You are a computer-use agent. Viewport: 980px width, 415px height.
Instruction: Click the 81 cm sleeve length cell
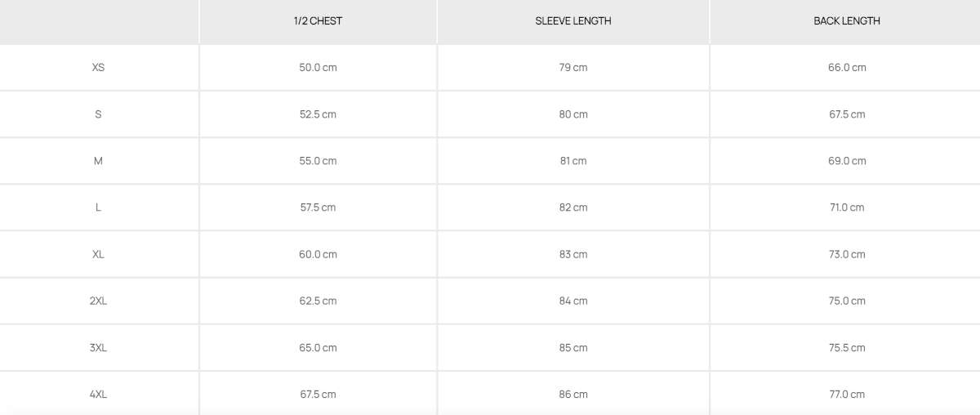573,161
